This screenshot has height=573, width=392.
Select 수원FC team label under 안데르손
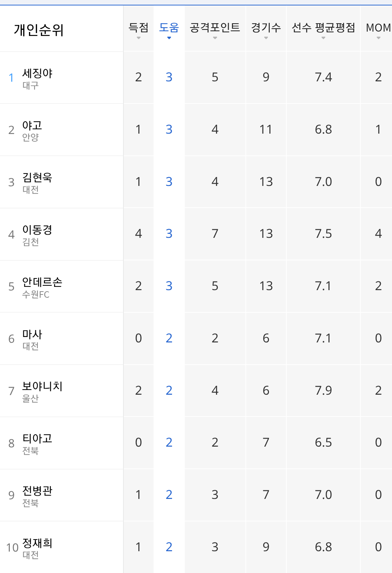point(36,294)
